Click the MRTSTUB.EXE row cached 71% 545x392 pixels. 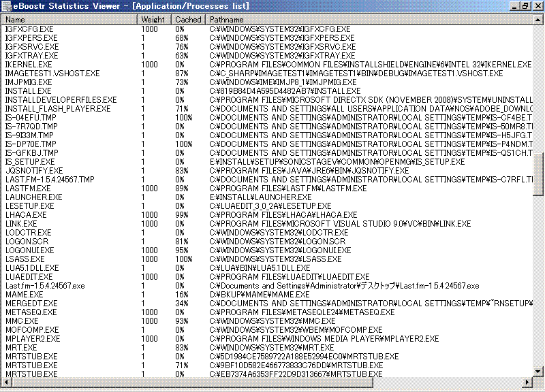267,365
